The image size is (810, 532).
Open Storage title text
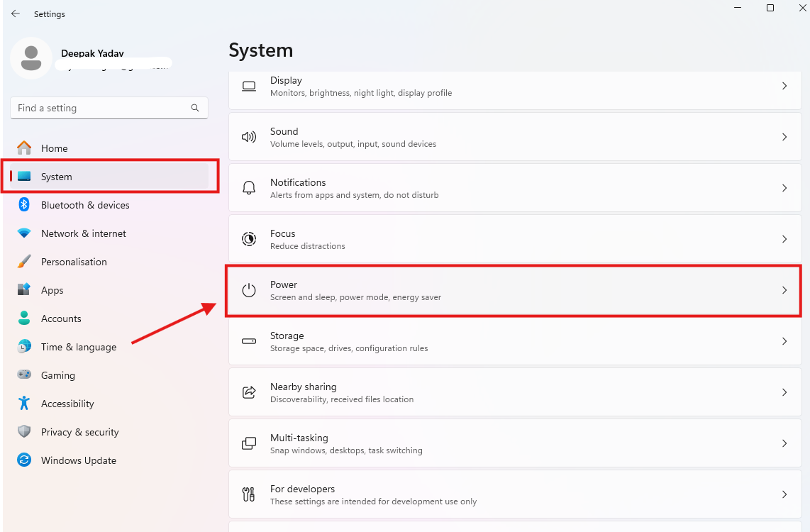tap(287, 336)
